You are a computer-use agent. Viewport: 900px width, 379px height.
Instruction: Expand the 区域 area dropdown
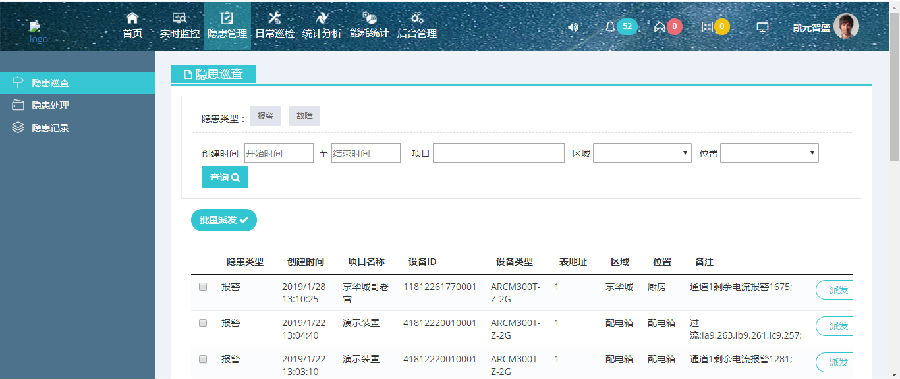point(642,153)
